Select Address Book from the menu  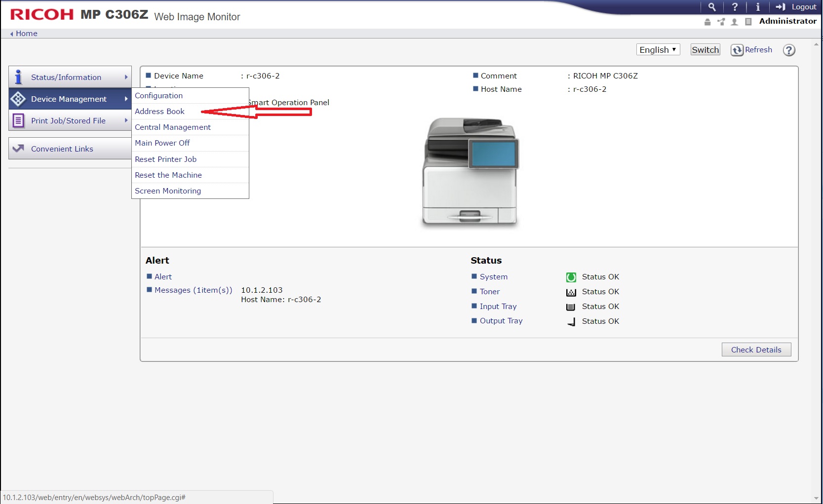[x=159, y=112]
